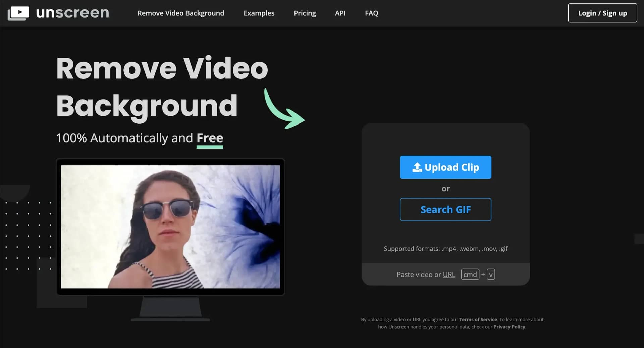This screenshot has width=644, height=348.
Task: Click the Login / Sign up button
Action: [602, 13]
